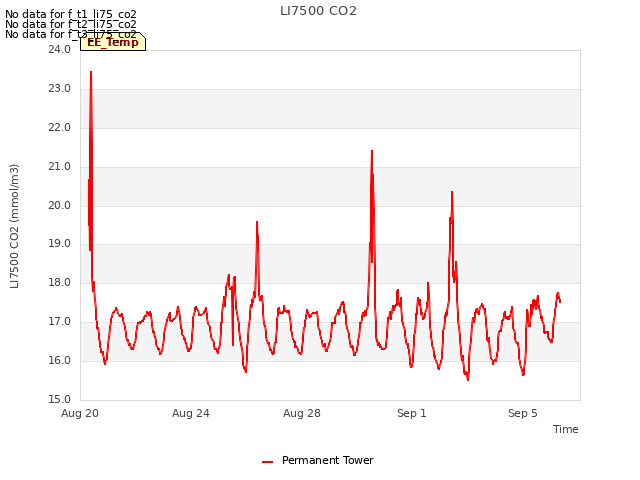Click the 19.0 y-axis tick label
This screenshot has height=480, width=640.
60,244
